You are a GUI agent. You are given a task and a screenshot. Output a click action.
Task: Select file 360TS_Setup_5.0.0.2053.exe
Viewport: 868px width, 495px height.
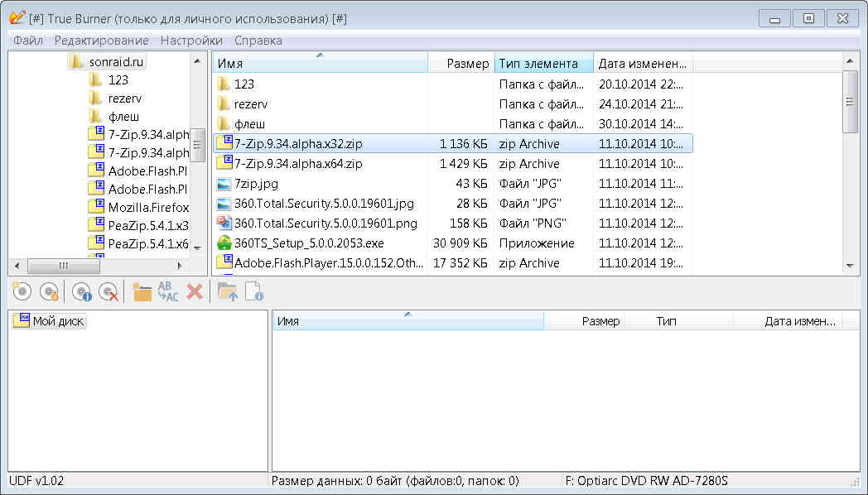point(453,243)
